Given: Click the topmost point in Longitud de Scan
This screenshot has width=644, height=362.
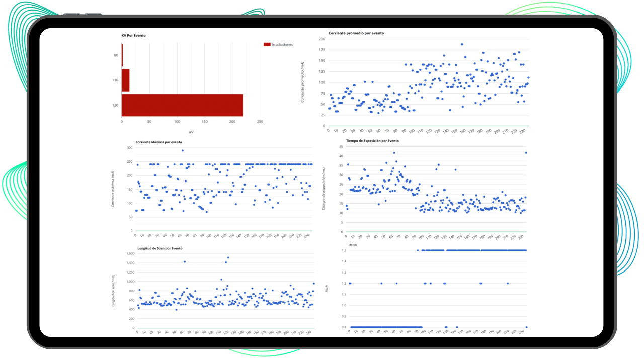Looking at the screenshot, I should pyautogui.click(x=228, y=258).
